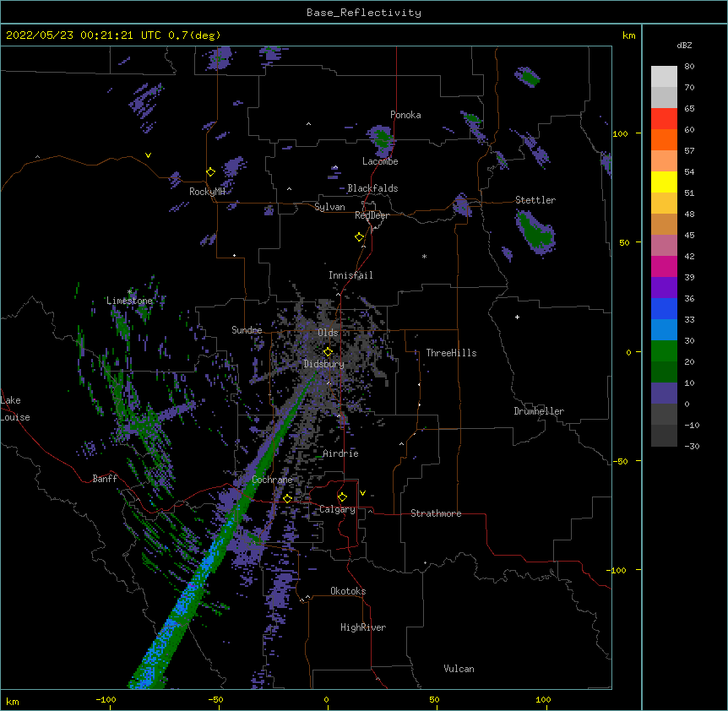728x711 pixels.
Task: Click the Lake Louise label
Action: click(x=15, y=409)
